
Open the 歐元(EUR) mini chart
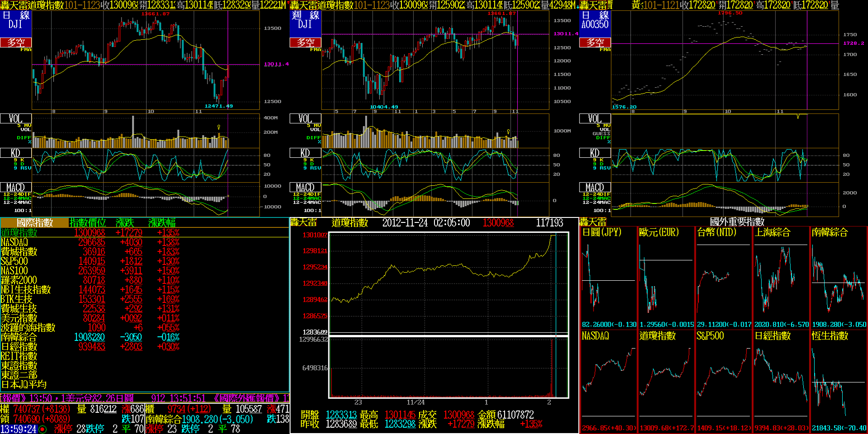(666, 278)
